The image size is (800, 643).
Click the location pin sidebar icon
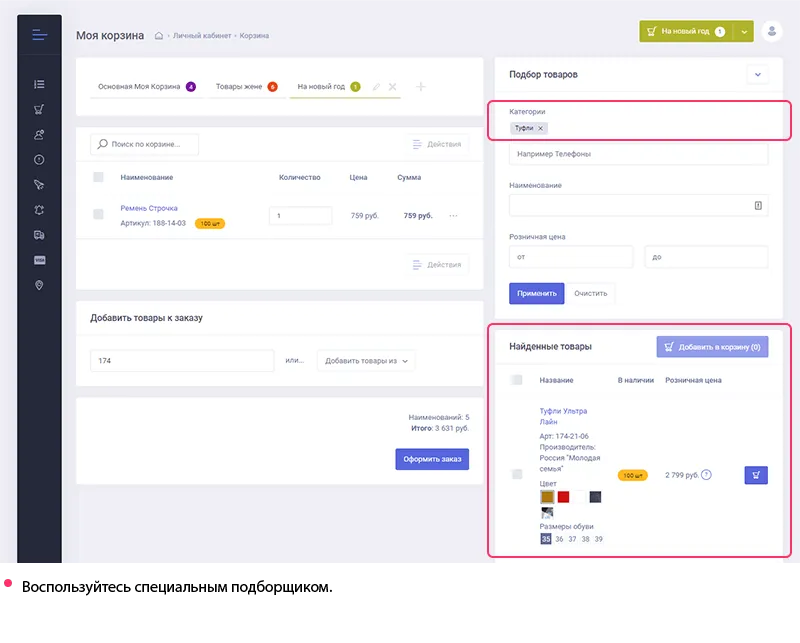click(x=39, y=285)
